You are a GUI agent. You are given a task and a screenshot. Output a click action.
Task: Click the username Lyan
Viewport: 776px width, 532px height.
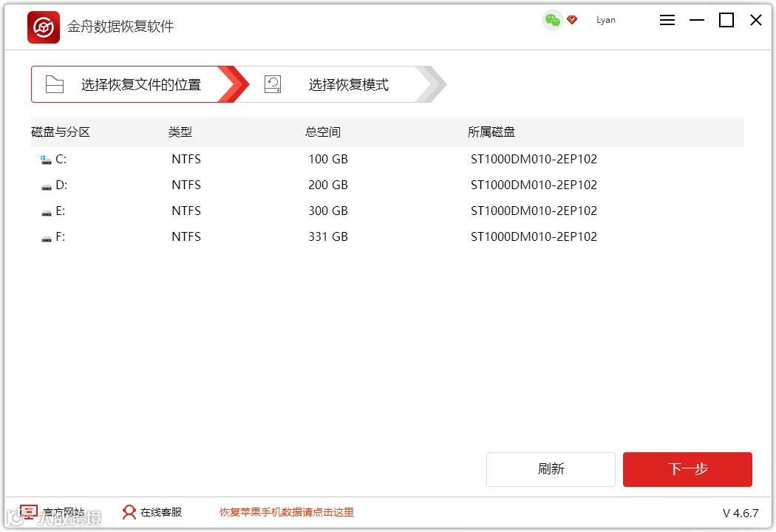[x=606, y=20]
